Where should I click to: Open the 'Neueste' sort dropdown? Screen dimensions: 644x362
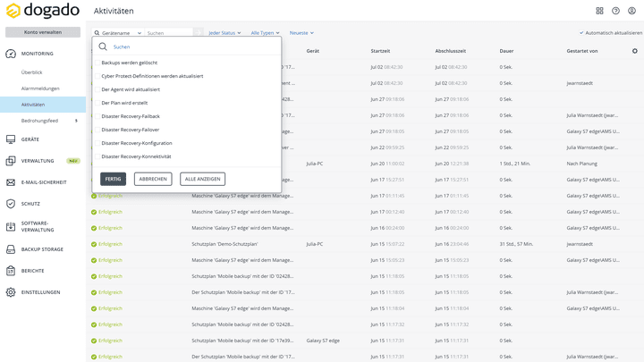click(x=301, y=33)
